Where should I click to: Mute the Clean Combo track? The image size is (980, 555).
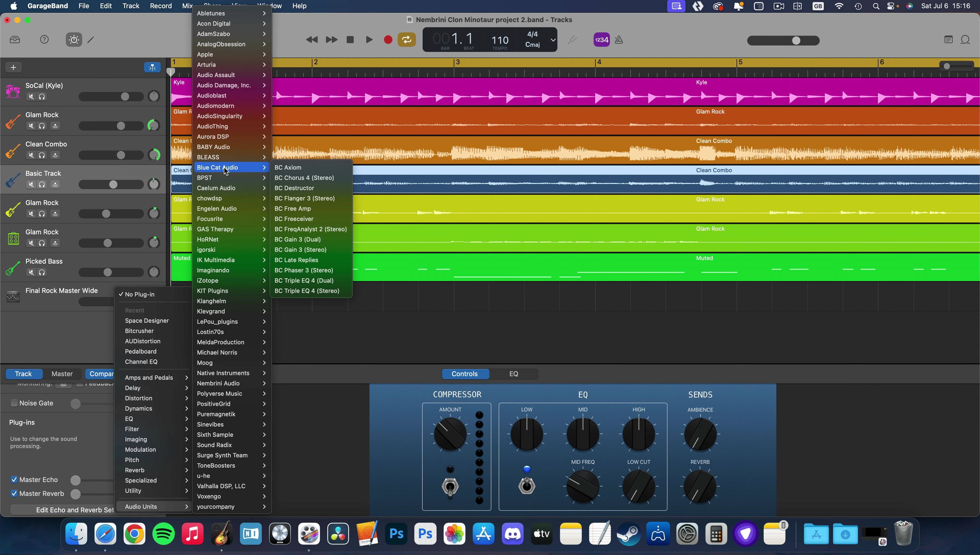31,155
